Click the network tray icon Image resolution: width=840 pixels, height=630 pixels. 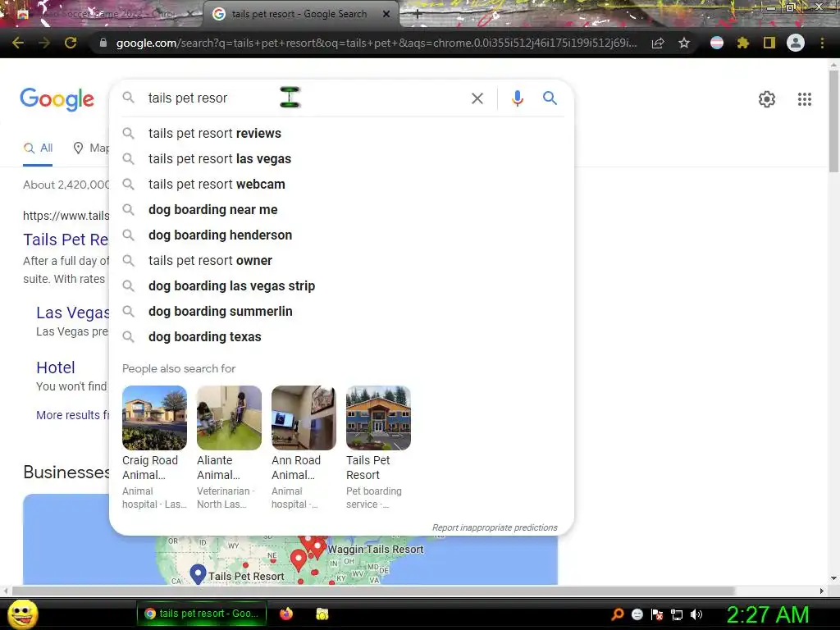(677, 614)
